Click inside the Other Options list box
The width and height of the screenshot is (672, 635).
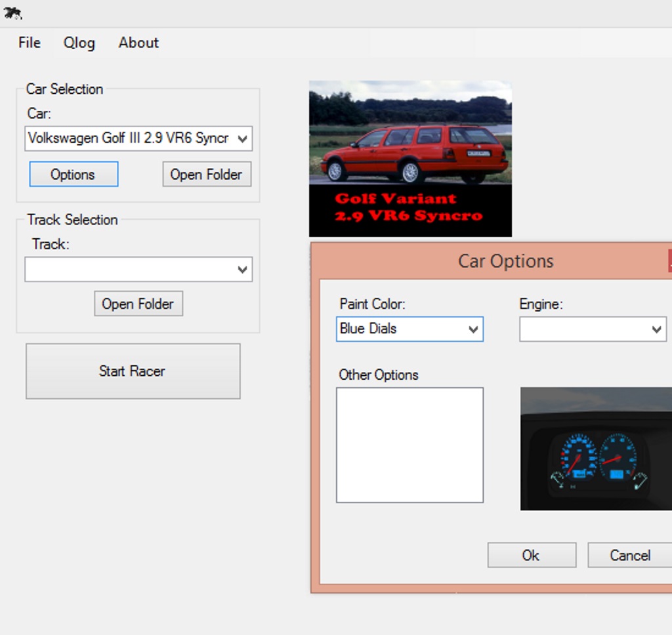[x=409, y=445]
